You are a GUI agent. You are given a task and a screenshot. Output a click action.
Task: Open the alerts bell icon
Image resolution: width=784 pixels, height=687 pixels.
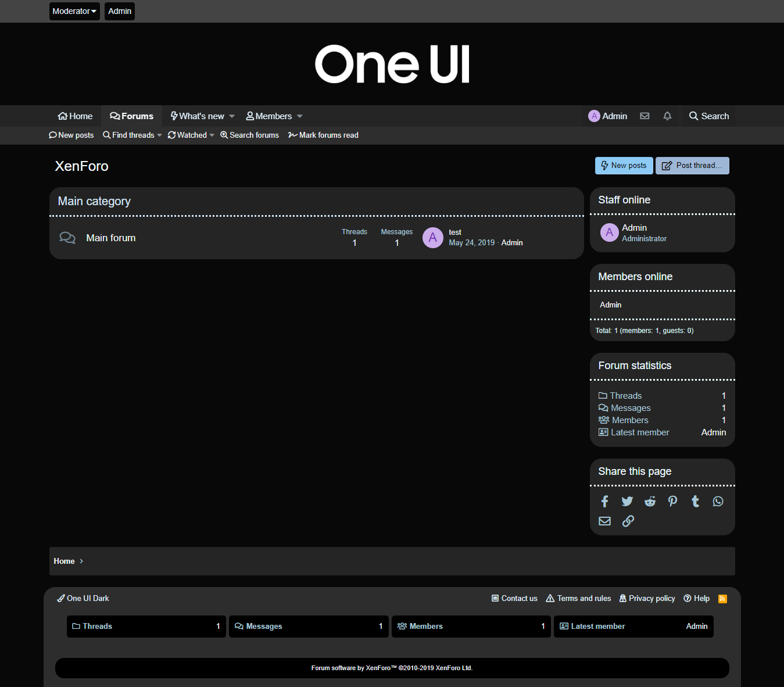point(667,116)
